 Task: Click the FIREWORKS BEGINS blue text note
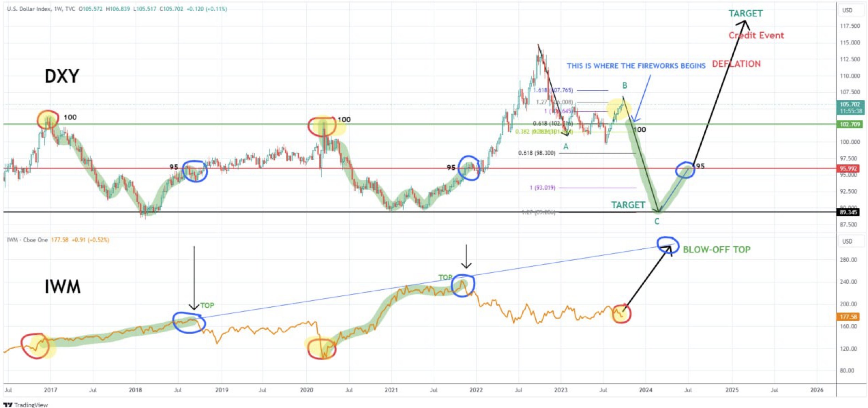coord(636,66)
